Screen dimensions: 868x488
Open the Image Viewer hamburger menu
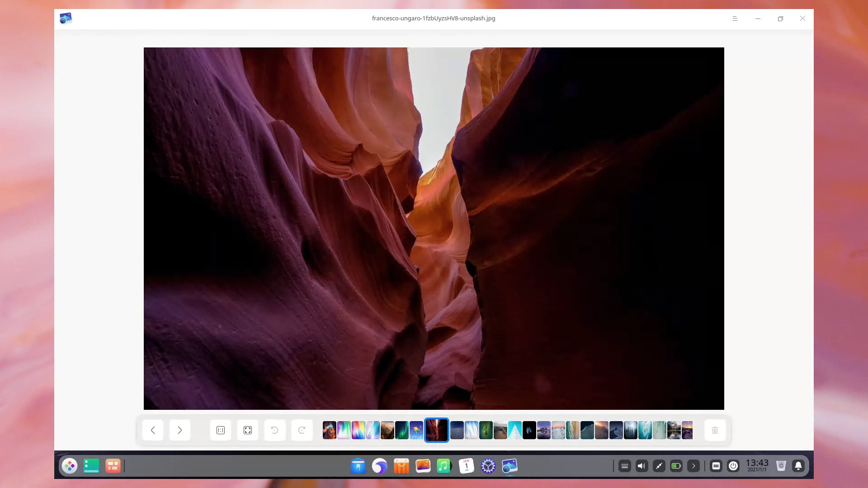point(735,19)
